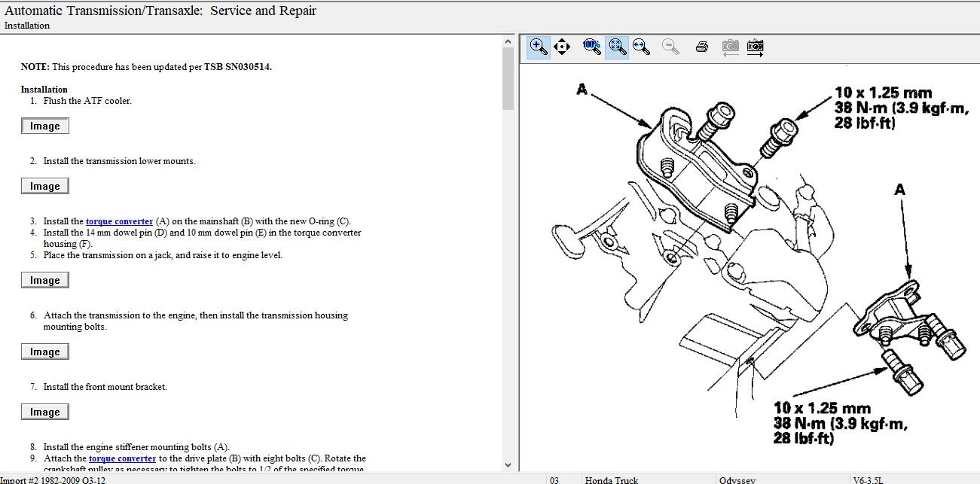Click TSB SN030514 note text
Viewport: 980px width, 484px height.
tap(238, 66)
